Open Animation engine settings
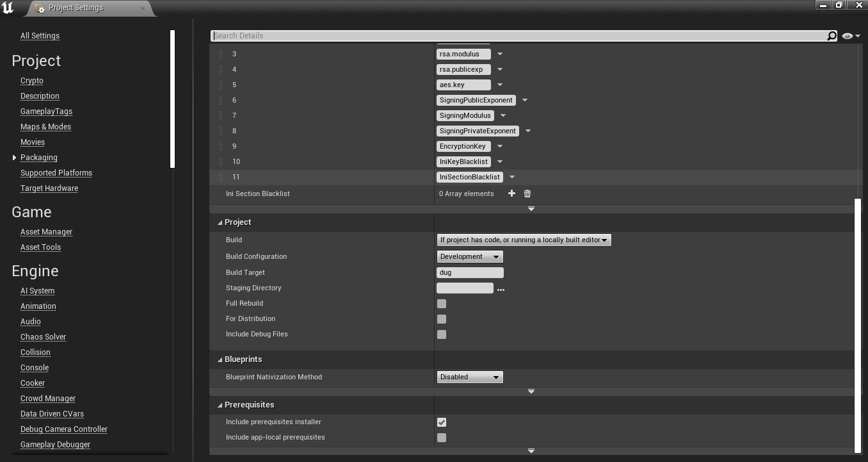 coord(38,306)
